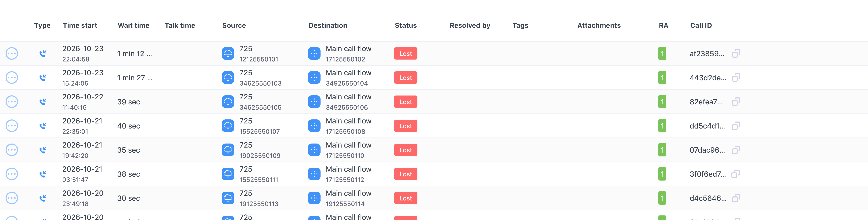Click the Call ID column header

pos(701,25)
